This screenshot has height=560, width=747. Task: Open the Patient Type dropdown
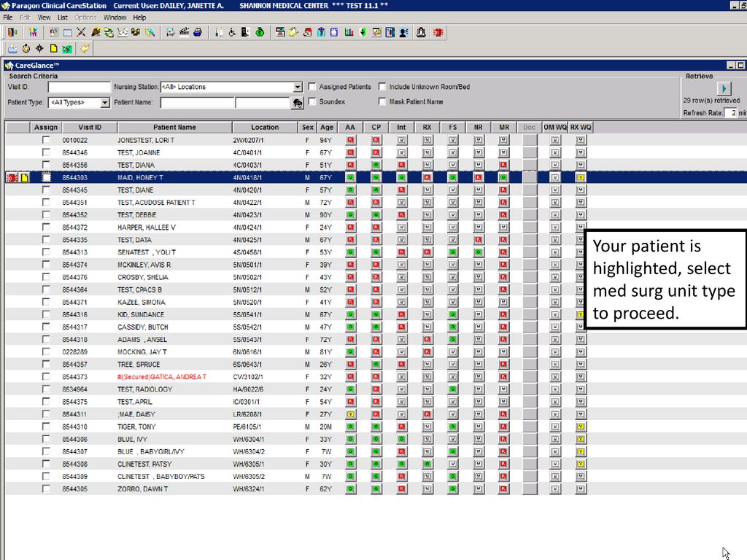point(105,102)
